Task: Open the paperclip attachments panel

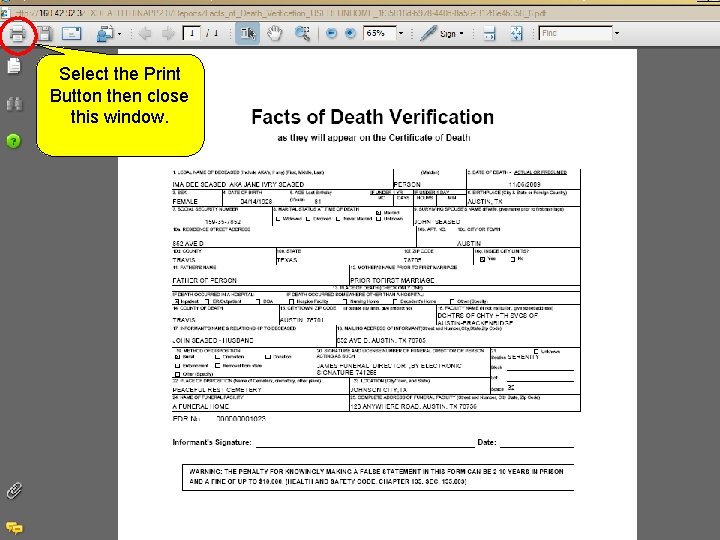Action: [14, 491]
